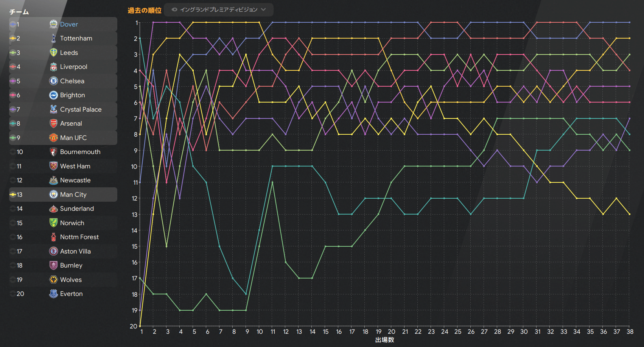Screen dimensions: 644x347
Task: Open the Leeds team link
Action: (x=69, y=53)
